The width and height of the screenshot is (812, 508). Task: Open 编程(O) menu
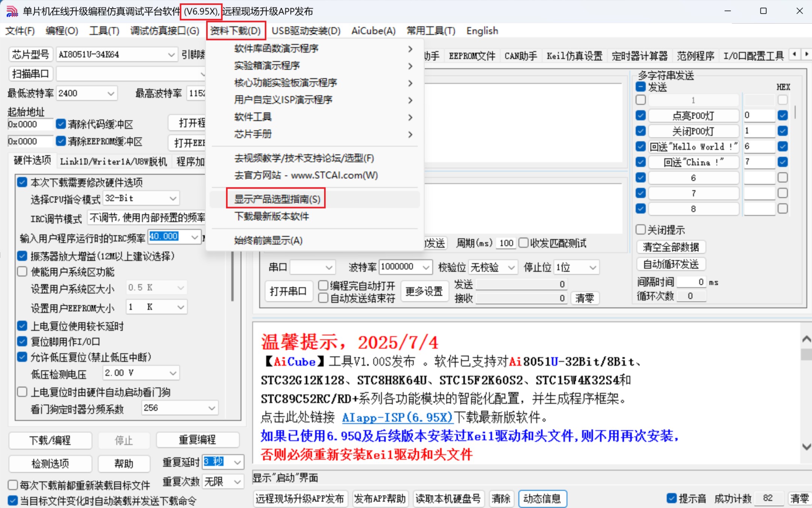62,31
